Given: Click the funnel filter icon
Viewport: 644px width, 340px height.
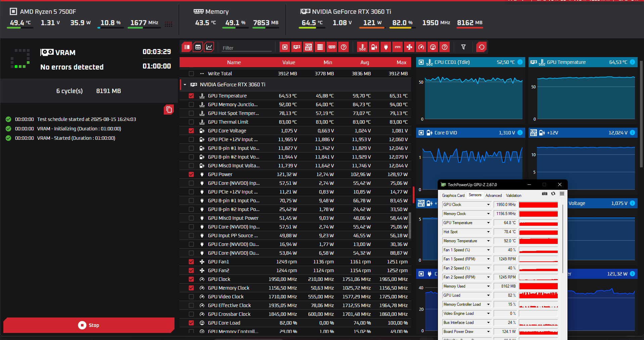Looking at the screenshot, I should coord(463,47).
